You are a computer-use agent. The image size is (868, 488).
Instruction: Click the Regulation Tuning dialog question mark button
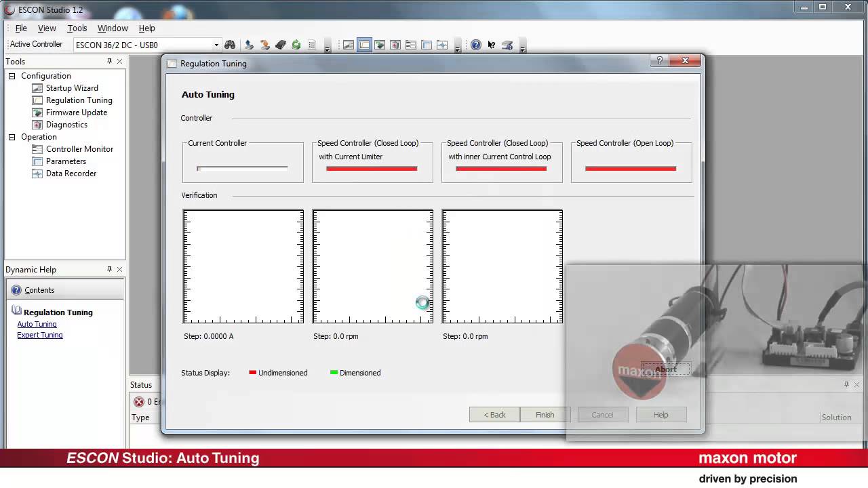[x=660, y=60]
